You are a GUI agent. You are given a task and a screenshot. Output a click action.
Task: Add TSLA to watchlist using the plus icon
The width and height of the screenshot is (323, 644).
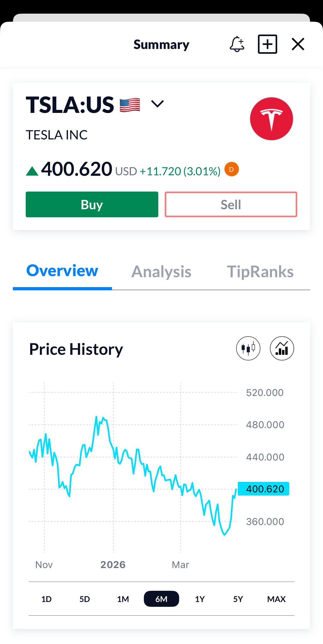tap(267, 44)
